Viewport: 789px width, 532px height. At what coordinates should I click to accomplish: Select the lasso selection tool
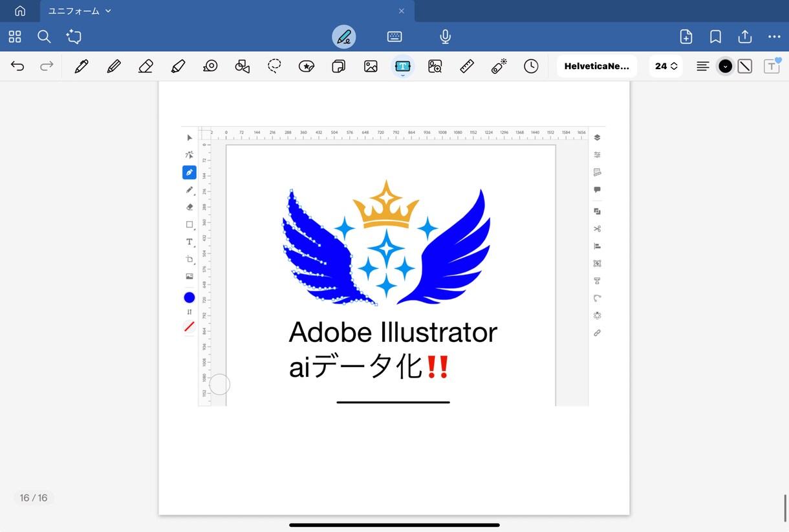[274, 66]
